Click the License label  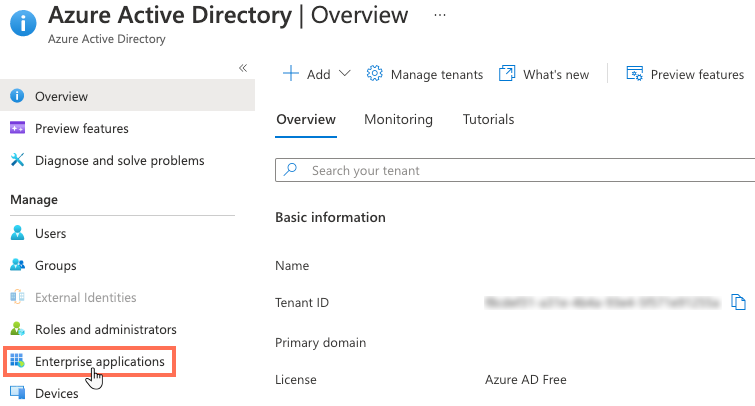pos(296,380)
